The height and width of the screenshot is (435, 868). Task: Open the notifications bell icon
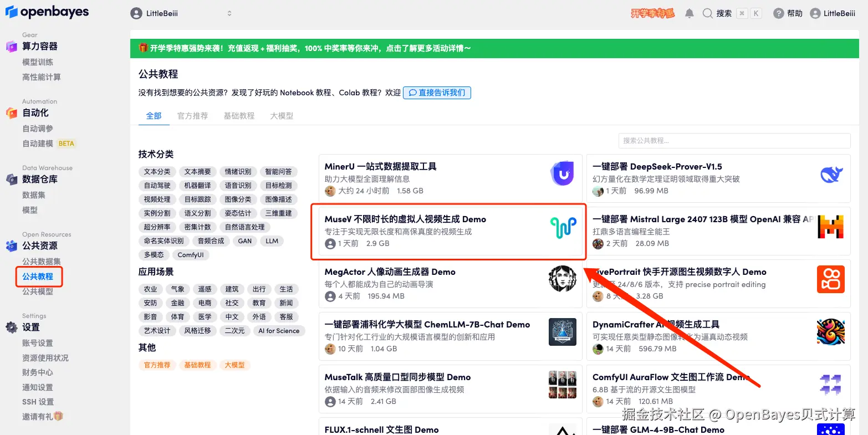[689, 12]
